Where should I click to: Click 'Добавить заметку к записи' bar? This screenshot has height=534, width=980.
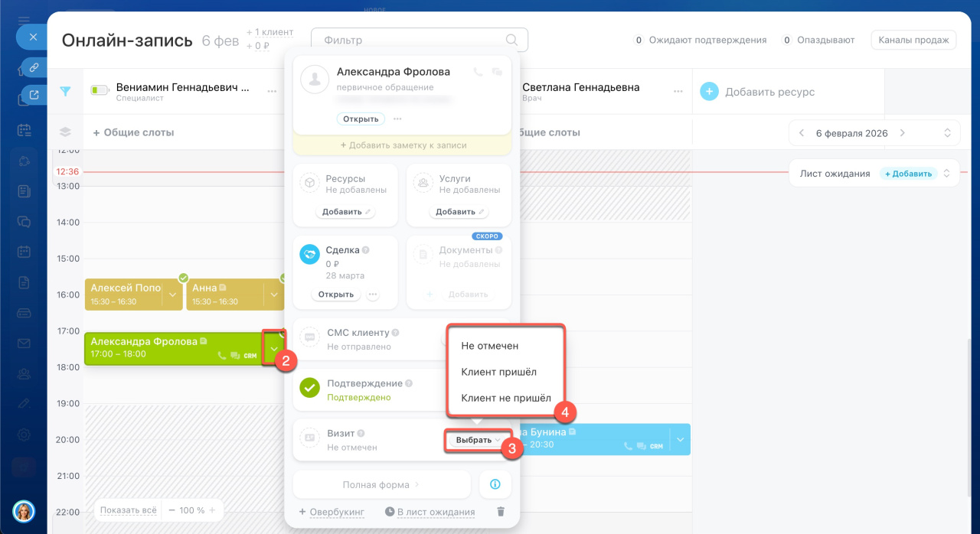(402, 145)
